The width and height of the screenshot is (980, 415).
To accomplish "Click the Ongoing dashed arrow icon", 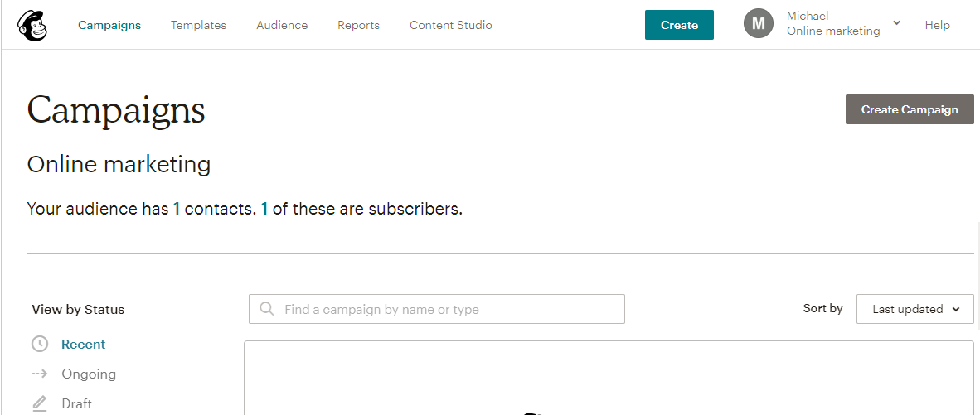I will point(39,374).
